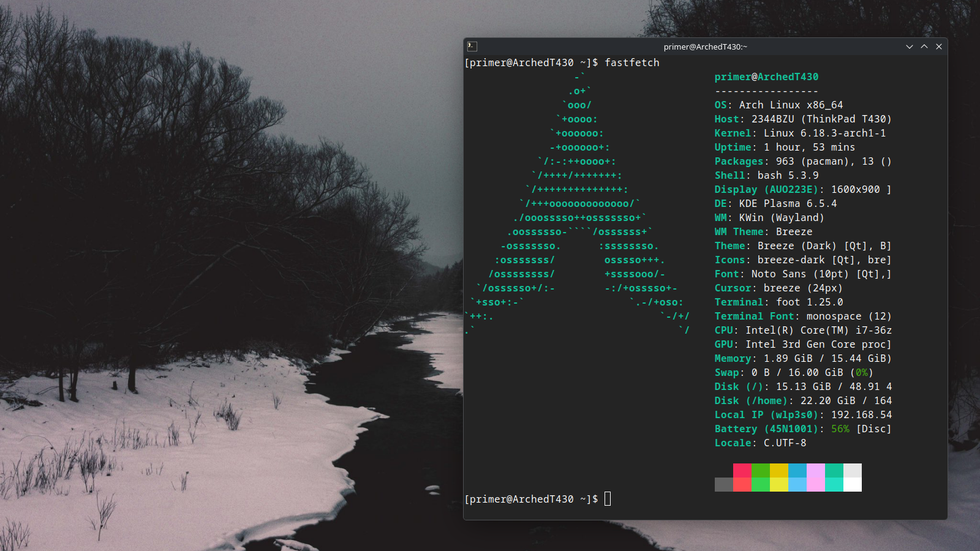Click the "Kernel: Linux 6.18.3-arch1-1" line
Viewport: 980px width, 551px height.
pos(800,133)
